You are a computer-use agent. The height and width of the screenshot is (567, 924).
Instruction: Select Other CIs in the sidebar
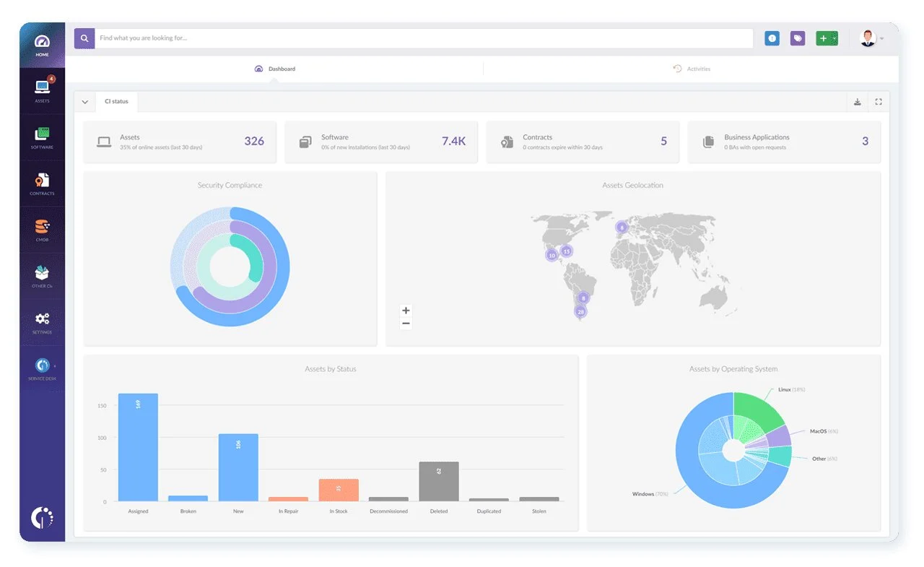click(x=42, y=275)
